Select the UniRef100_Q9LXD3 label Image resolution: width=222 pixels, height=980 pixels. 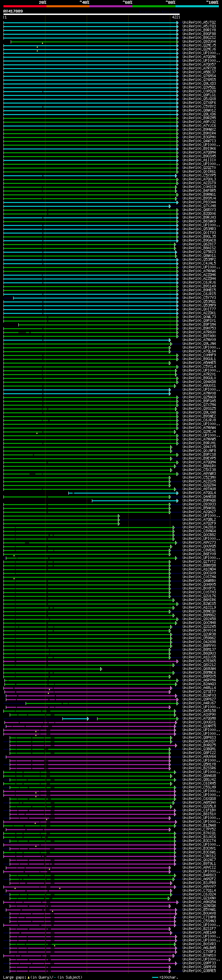[x=199, y=84]
